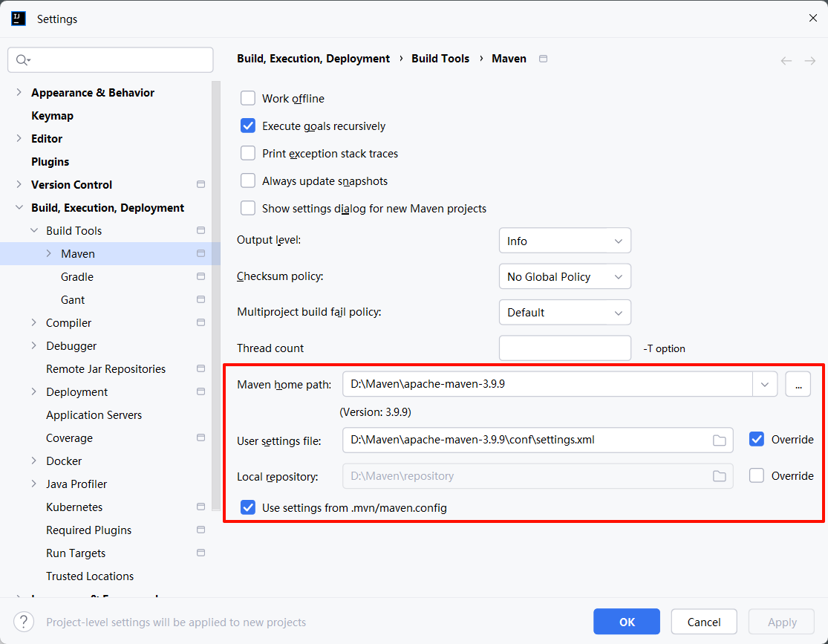The width and height of the screenshot is (828, 644).
Task: Open the Output level dropdown
Action: coord(565,241)
